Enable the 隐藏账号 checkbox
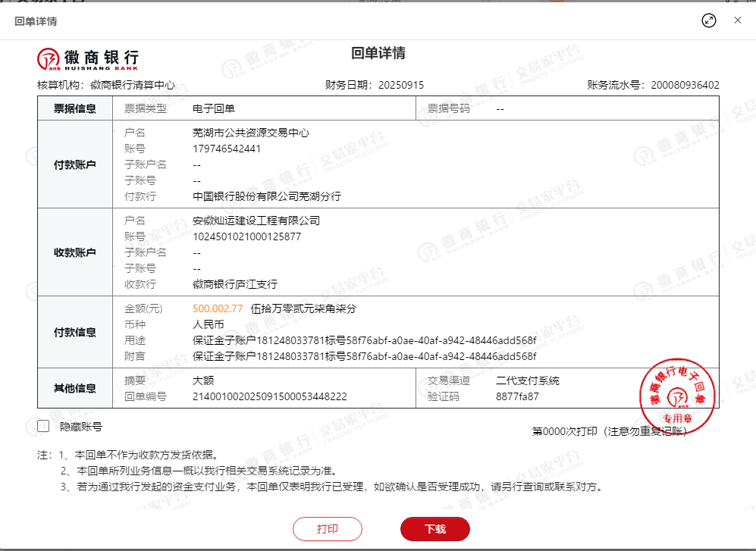The height and width of the screenshot is (551, 756). pyautogui.click(x=44, y=427)
